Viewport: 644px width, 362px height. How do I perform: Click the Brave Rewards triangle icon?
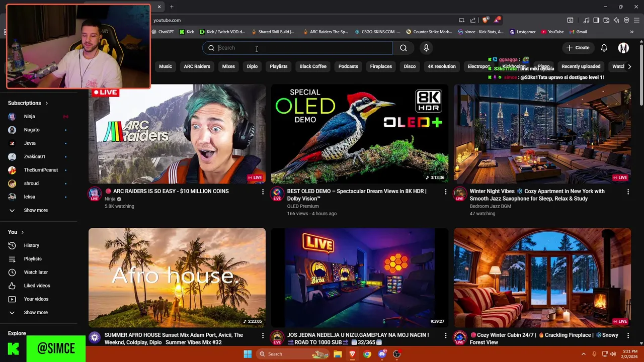(x=498, y=20)
